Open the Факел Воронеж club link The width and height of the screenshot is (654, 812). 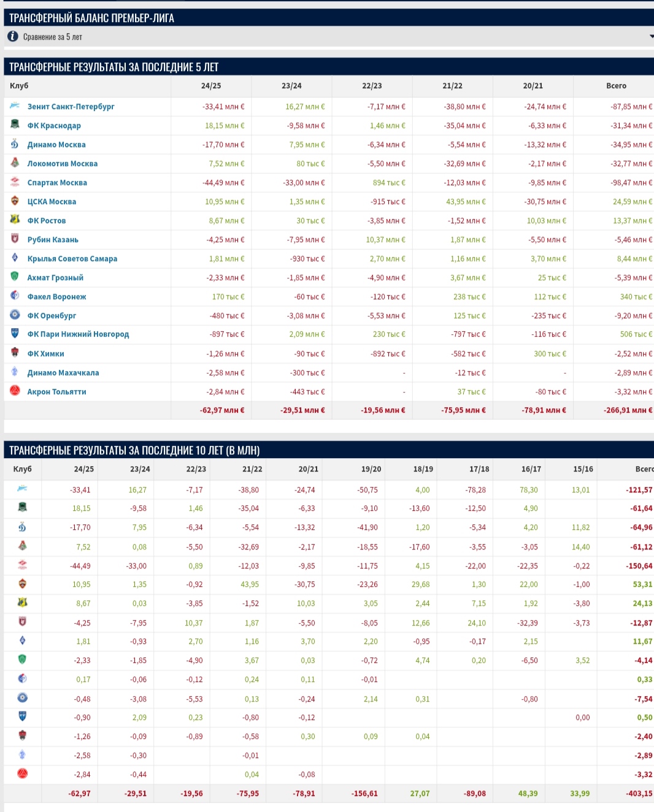tap(56, 297)
